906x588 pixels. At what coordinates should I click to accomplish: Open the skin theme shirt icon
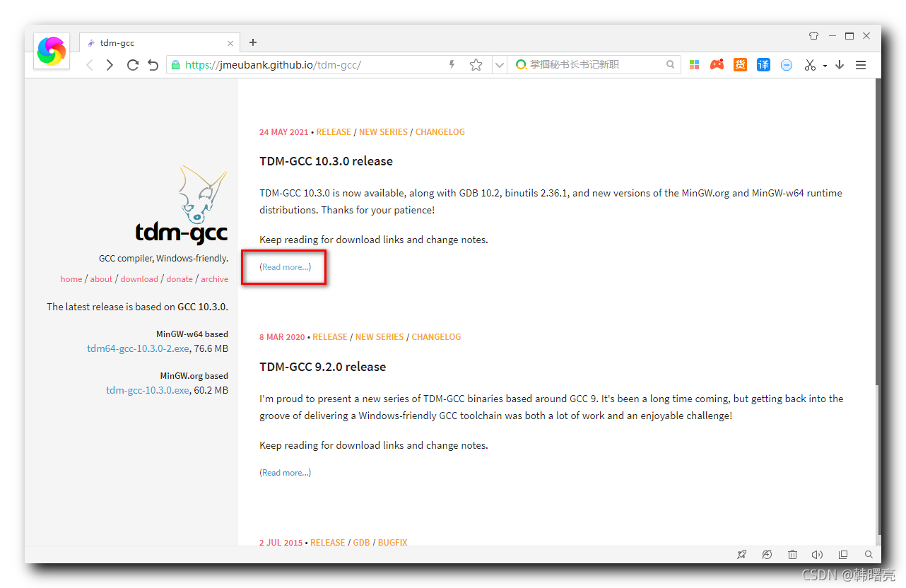tap(813, 35)
